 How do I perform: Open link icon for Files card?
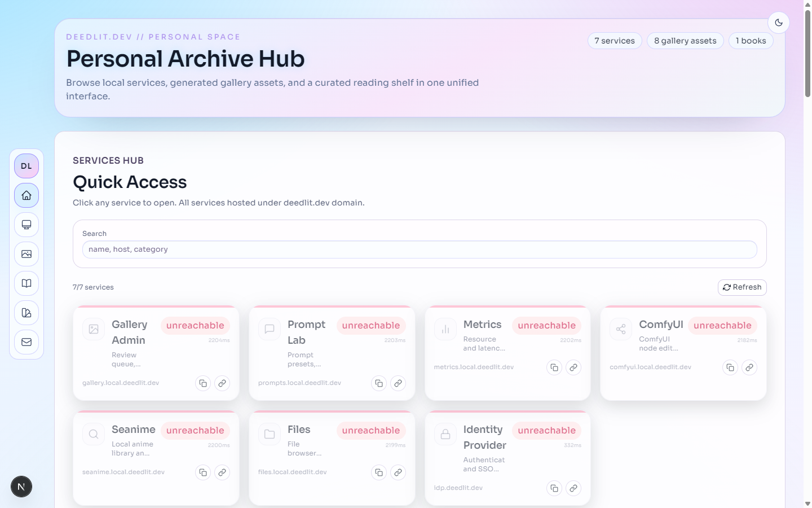pyautogui.click(x=398, y=472)
